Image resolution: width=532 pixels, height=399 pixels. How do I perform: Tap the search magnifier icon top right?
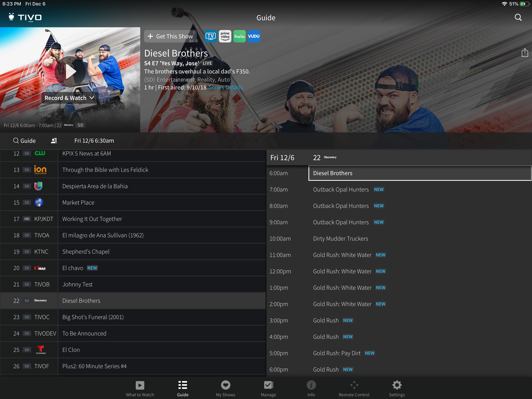pos(518,17)
